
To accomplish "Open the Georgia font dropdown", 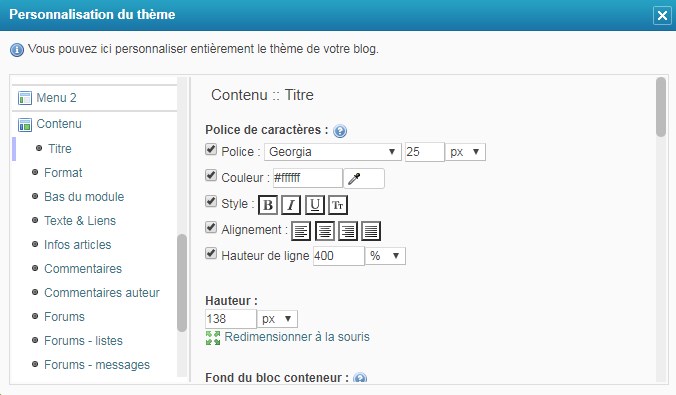I will tap(333, 152).
